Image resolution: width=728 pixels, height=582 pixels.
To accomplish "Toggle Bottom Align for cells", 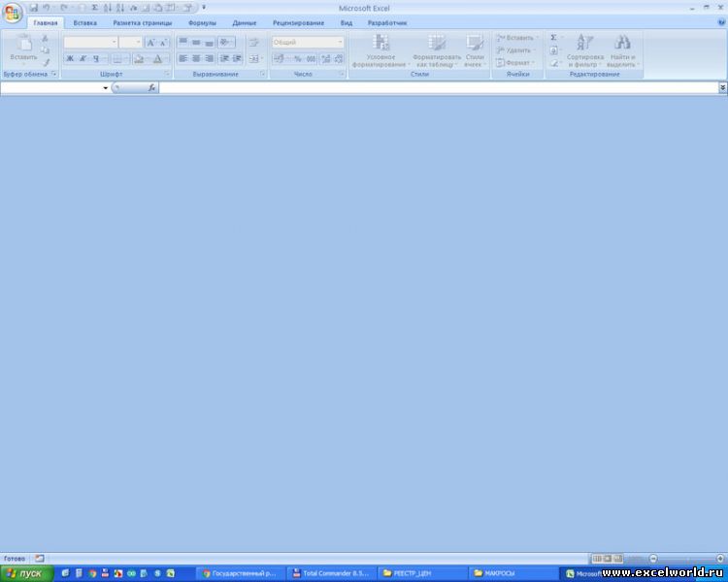I will [x=210, y=43].
